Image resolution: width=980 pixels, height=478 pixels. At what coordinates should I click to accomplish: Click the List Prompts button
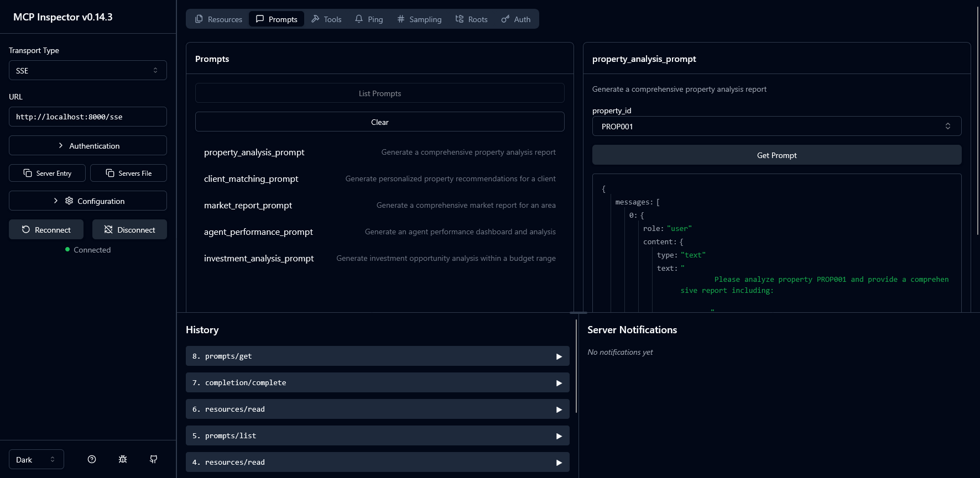point(380,93)
